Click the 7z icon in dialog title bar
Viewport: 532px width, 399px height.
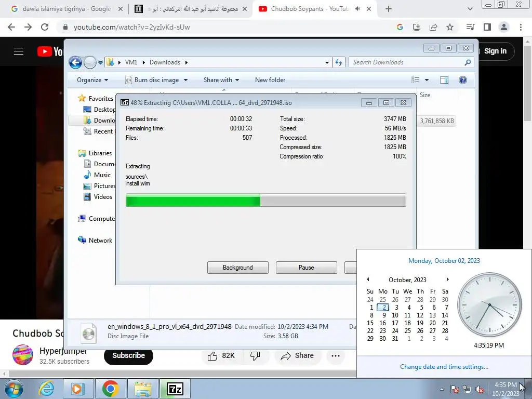click(125, 102)
